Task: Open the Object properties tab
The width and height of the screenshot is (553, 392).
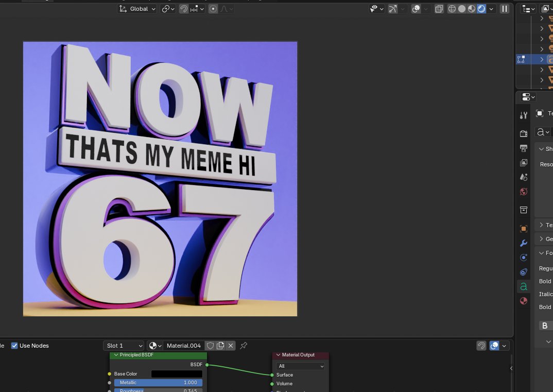Action: pyautogui.click(x=524, y=229)
